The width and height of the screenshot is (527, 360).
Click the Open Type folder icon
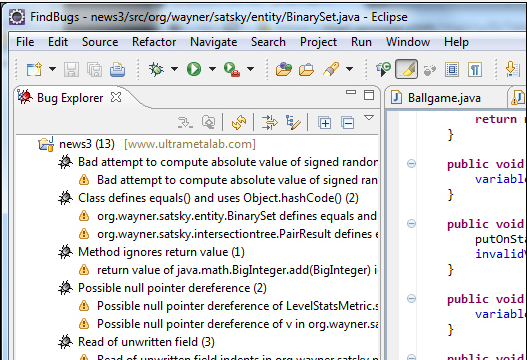pos(284,69)
